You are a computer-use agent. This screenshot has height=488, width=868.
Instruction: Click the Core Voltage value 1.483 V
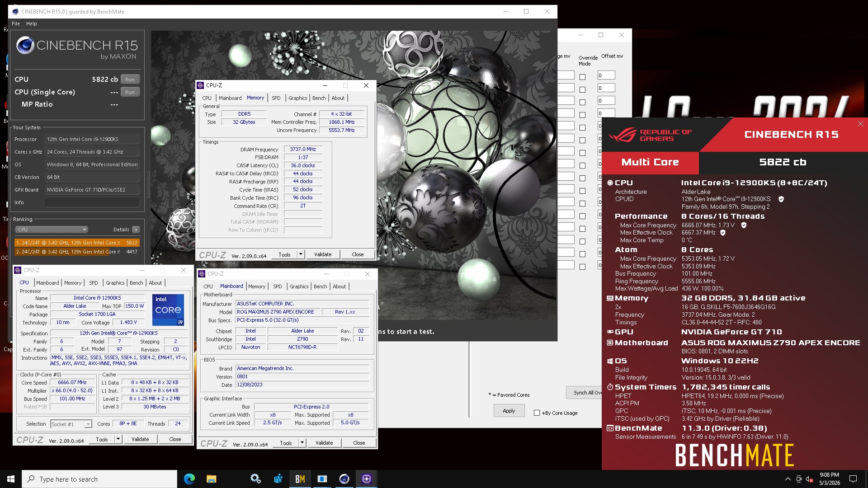pyautogui.click(x=128, y=323)
